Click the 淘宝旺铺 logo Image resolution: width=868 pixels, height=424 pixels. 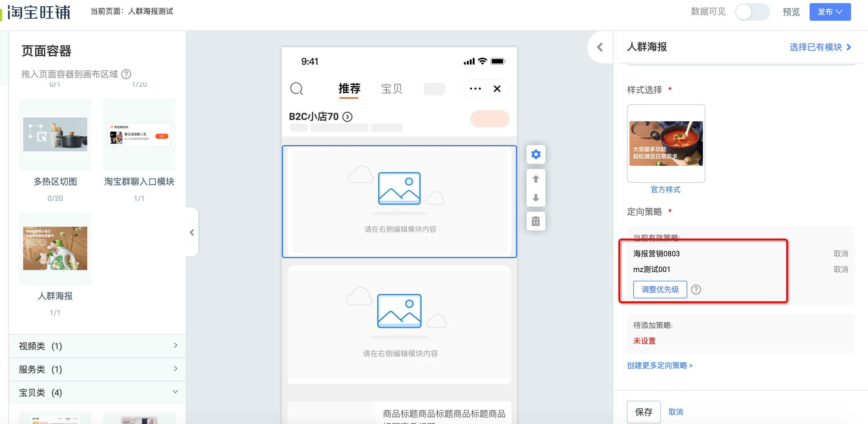pyautogui.click(x=39, y=12)
